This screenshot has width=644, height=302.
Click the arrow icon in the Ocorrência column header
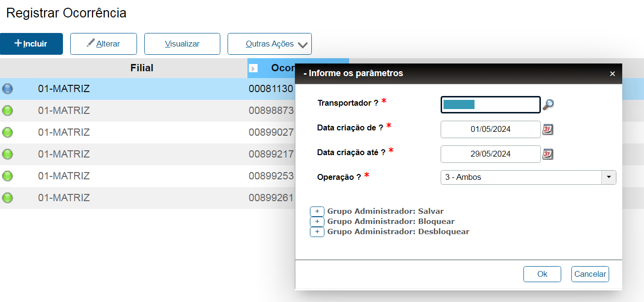pos(253,68)
